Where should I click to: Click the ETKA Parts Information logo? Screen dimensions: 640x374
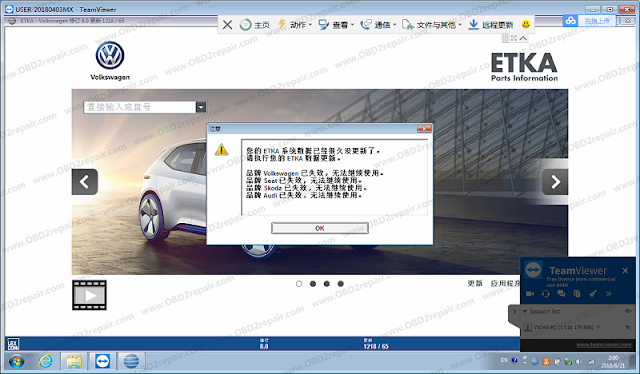(524, 67)
